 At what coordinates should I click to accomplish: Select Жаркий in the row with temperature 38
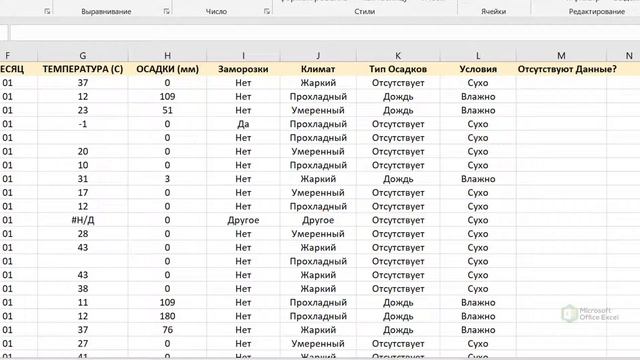tap(318, 289)
